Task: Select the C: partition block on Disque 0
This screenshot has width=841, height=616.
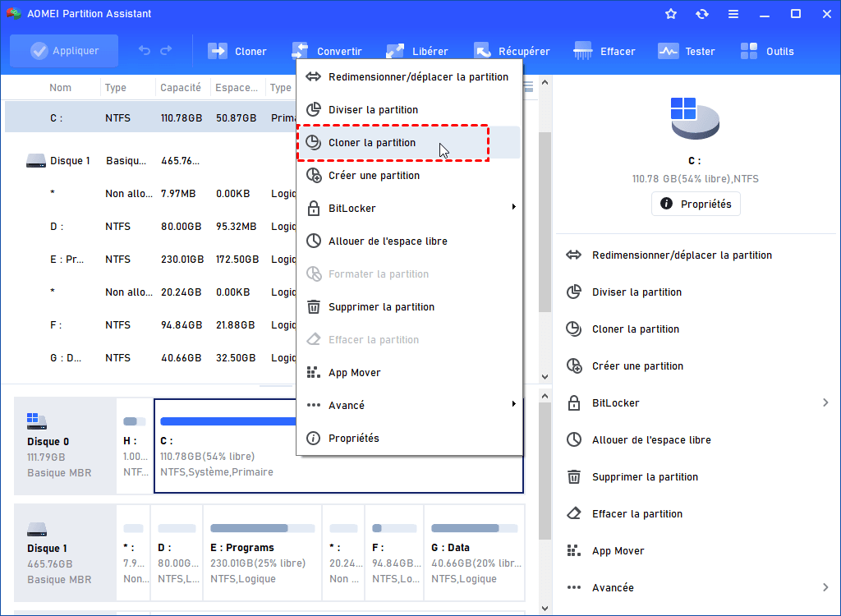Action: coord(338,446)
